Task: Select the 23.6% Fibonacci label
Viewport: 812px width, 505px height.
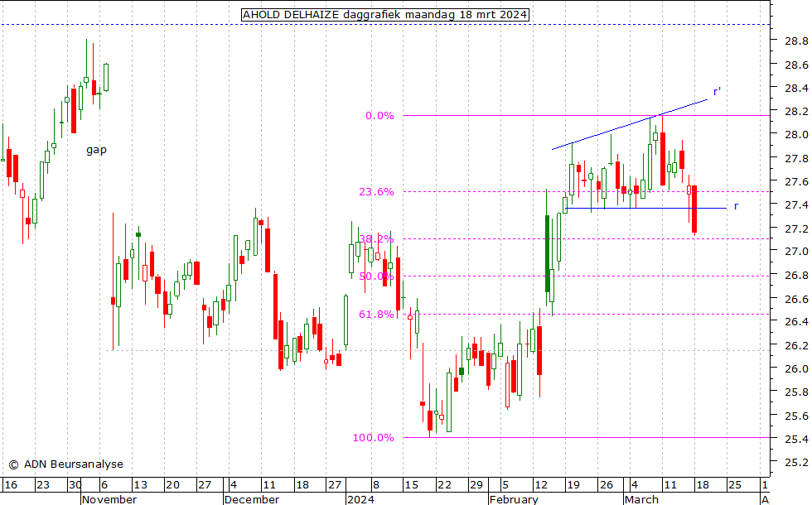Action: tap(376, 192)
